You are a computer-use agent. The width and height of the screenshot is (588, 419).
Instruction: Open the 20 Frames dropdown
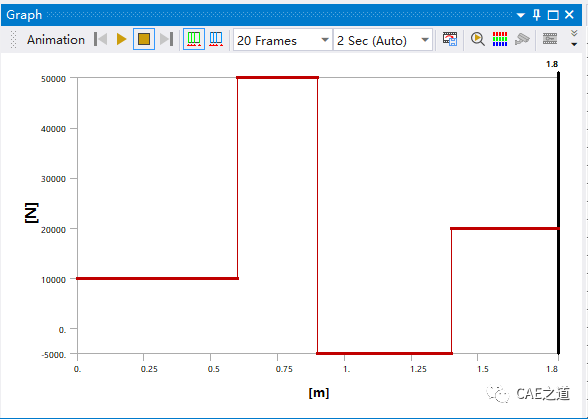[x=283, y=40]
